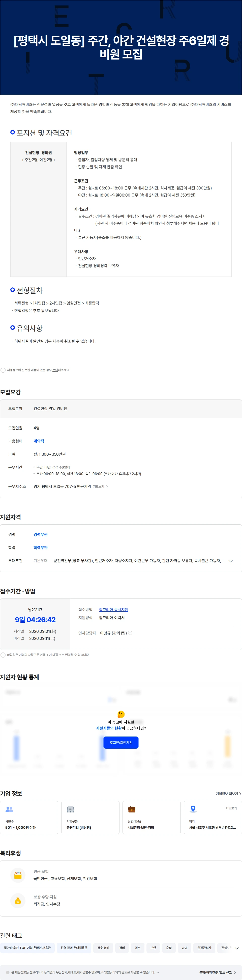Expand the 우대조건 details chevron
The height and width of the screenshot is (980, 242).
point(230,561)
